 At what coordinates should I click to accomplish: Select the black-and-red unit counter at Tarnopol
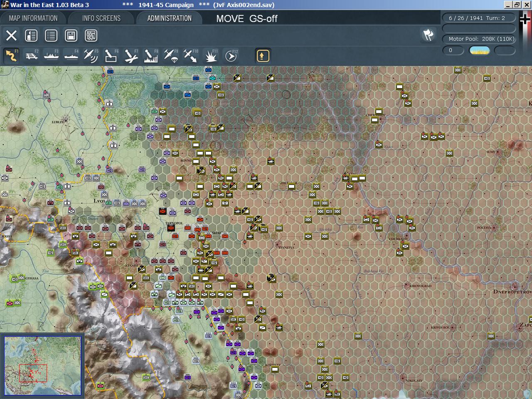(171, 228)
